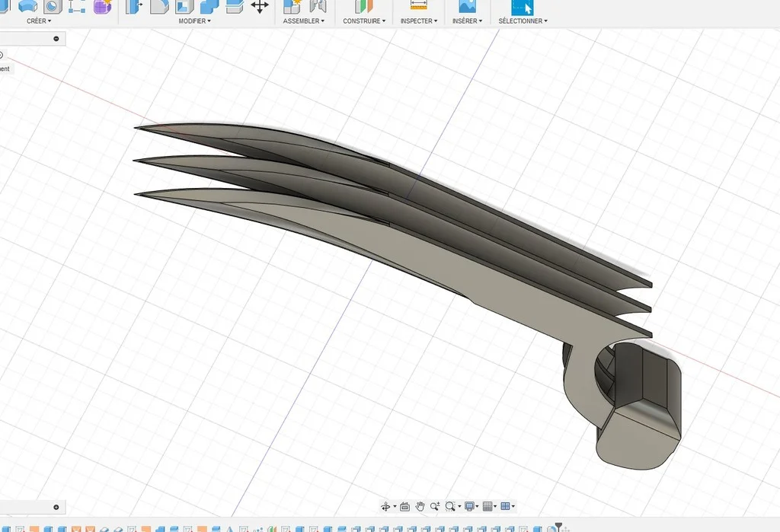Open the Grid and Snaps dropdown arrow
Viewport: 780px width, 532px height.
click(x=495, y=507)
